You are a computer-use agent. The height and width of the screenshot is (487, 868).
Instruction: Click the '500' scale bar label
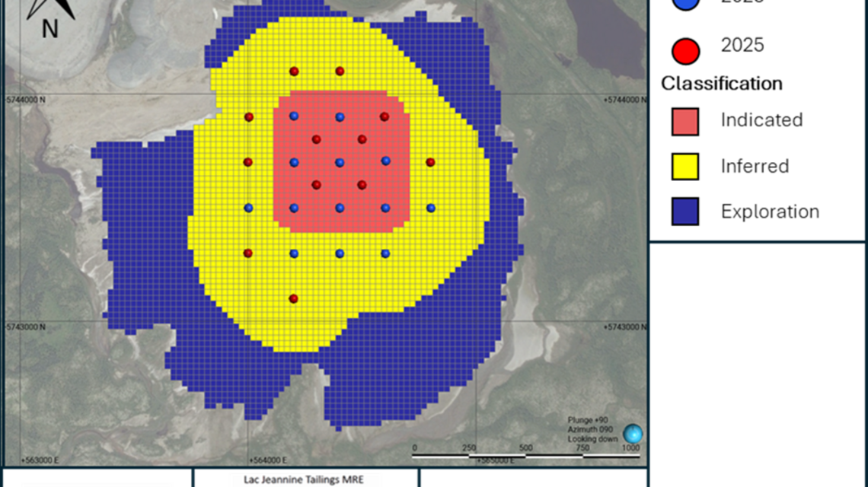point(526,447)
